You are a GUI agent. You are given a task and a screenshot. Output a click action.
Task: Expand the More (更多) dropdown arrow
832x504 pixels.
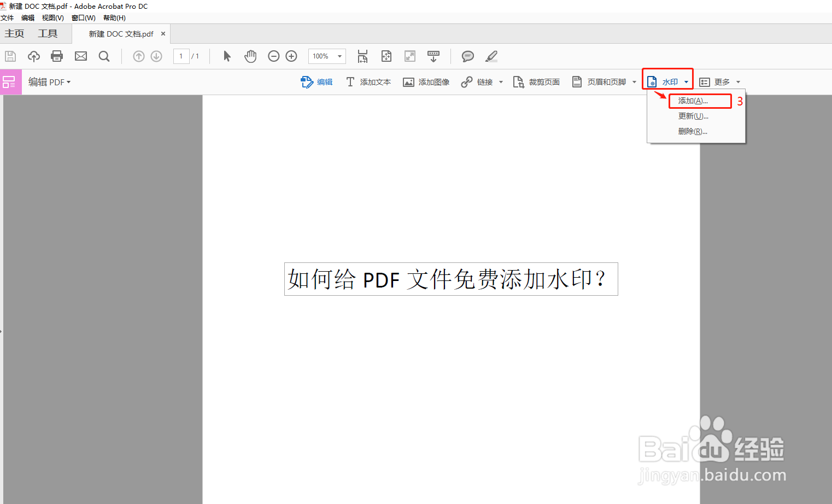[x=738, y=82]
